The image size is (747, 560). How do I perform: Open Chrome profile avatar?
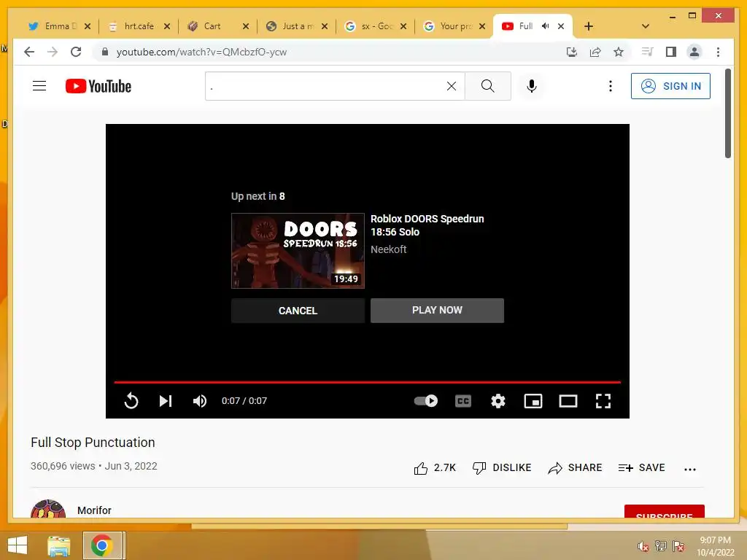pos(694,52)
